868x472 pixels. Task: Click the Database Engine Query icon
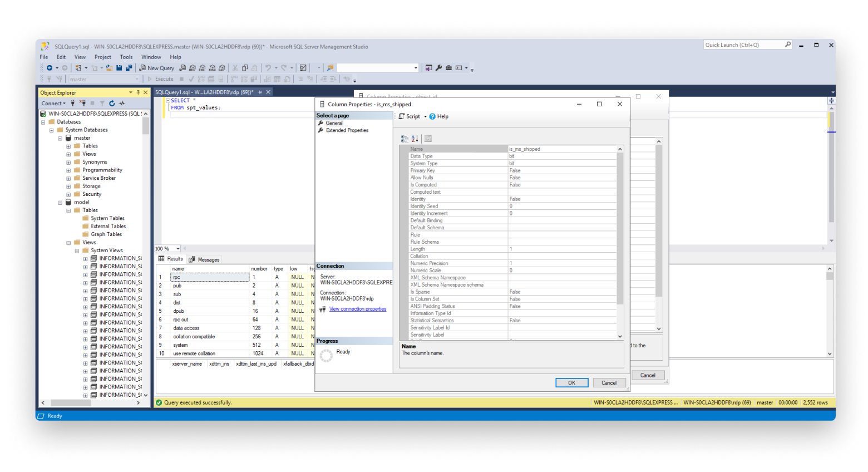[182, 68]
